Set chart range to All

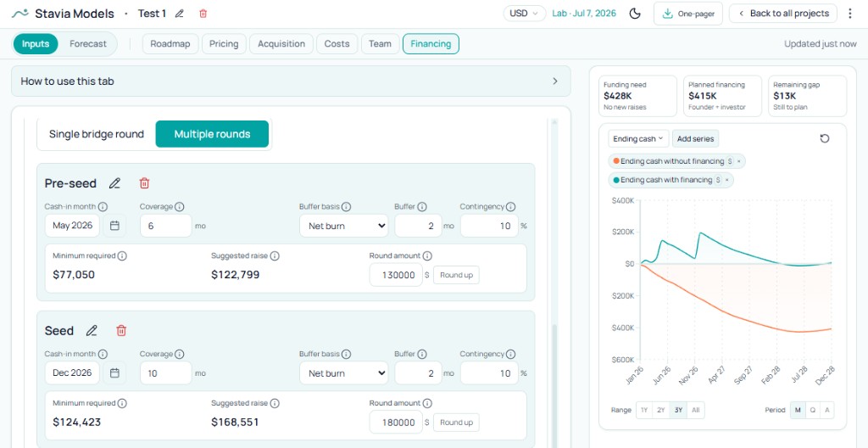pyautogui.click(x=696, y=411)
